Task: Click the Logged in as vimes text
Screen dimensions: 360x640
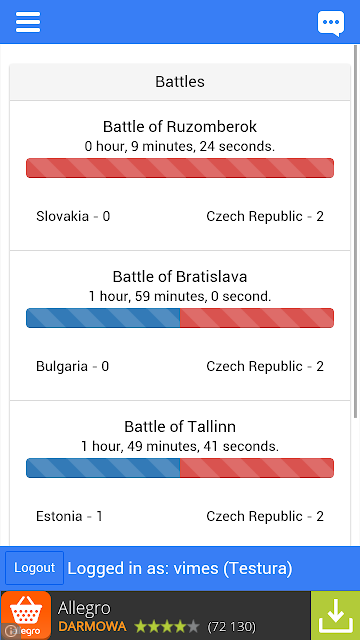Action: click(180, 568)
